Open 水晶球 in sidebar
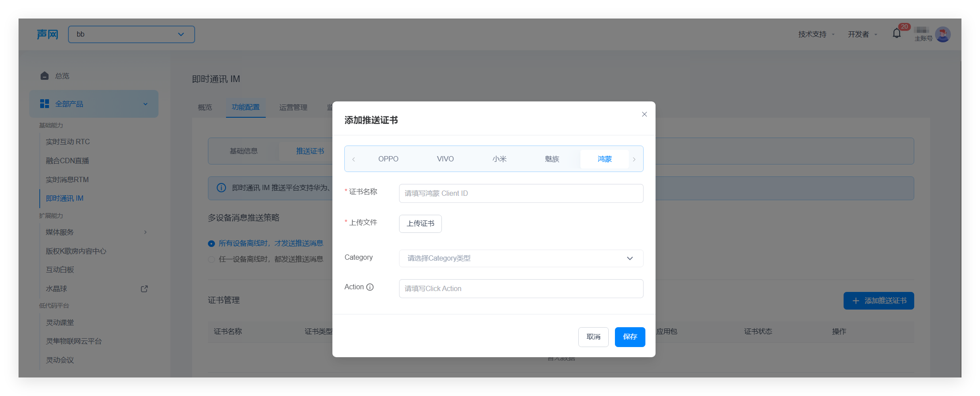This screenshot has width=980, height=396. 56,289
